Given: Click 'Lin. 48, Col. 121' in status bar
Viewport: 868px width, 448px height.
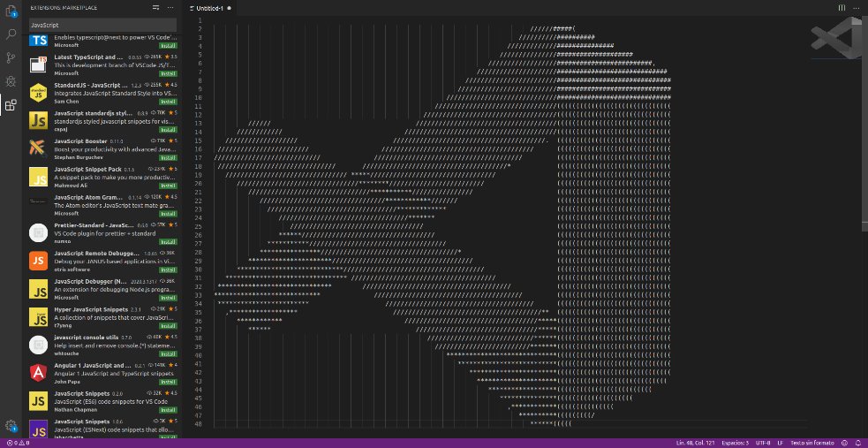Looking at the screenshot, I should tap(695, 443).
